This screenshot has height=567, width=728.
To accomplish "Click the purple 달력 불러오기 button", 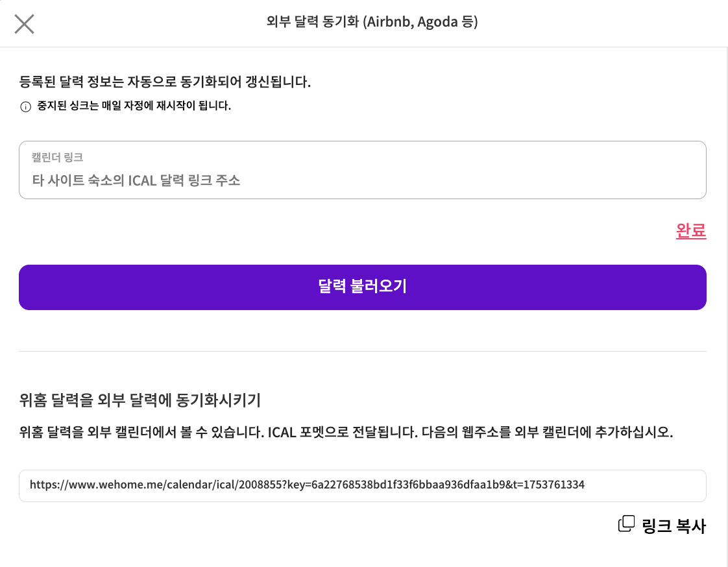I will tap(362, 287).
